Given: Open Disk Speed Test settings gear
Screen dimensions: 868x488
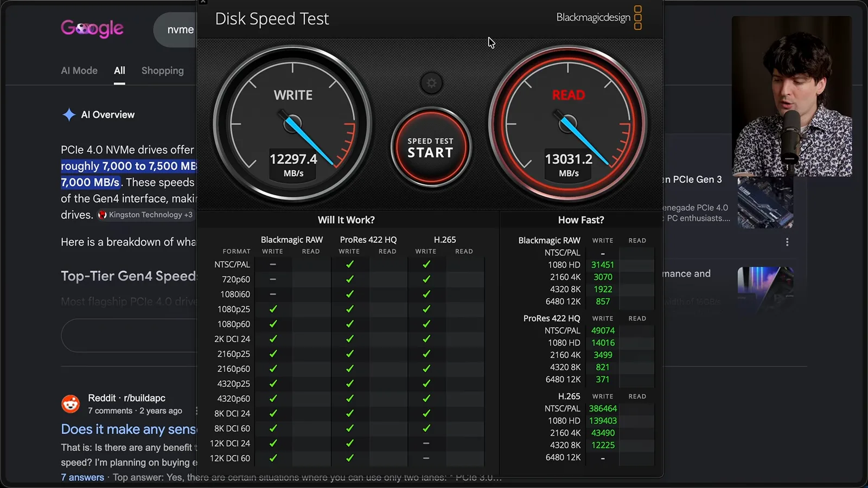Looking at the screenshot, I should [x=431, y=83].
